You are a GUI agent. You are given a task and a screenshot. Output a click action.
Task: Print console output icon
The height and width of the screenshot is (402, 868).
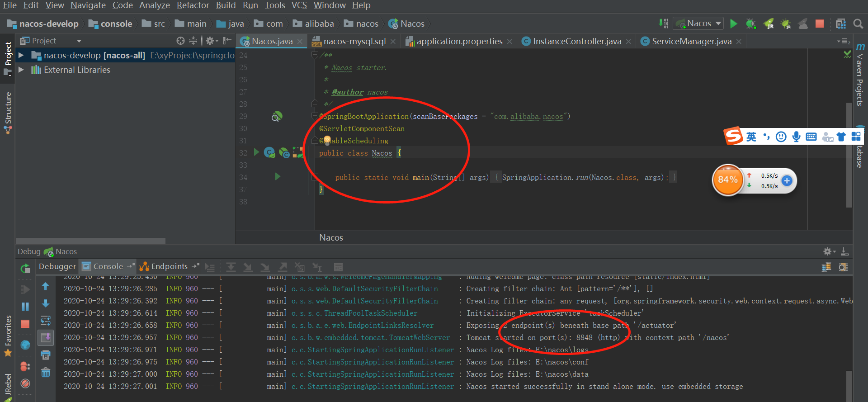click(x=46, y=355)
